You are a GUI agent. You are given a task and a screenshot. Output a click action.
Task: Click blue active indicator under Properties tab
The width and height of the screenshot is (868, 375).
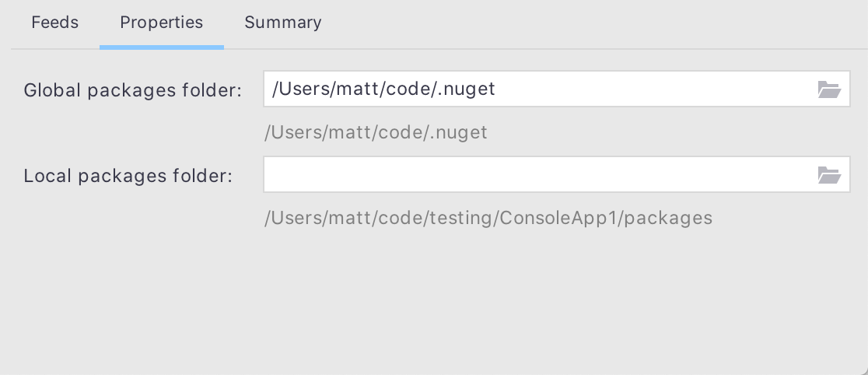click(162, 47)
